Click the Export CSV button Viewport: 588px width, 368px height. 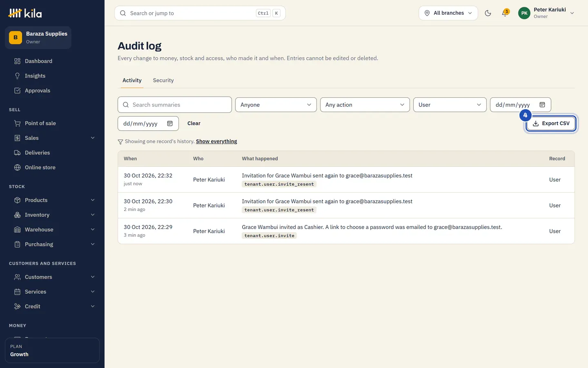pyautogui.click(x=551, y=123)
